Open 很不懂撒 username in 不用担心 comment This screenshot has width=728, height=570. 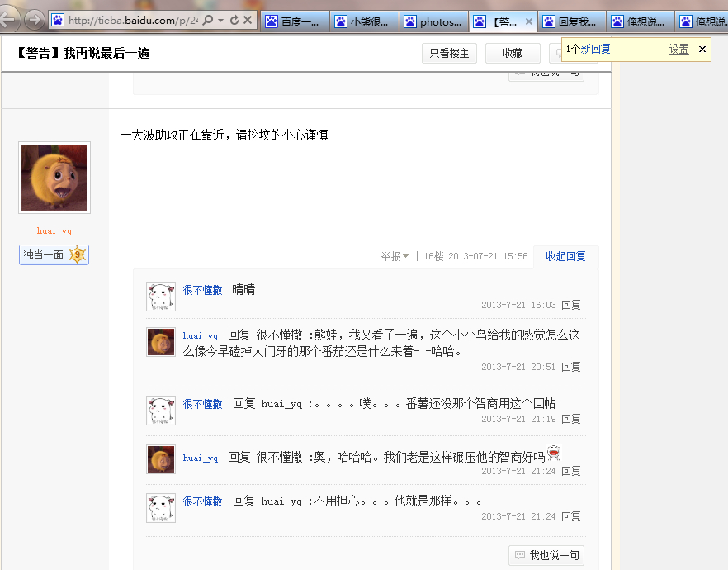point(202,501)
